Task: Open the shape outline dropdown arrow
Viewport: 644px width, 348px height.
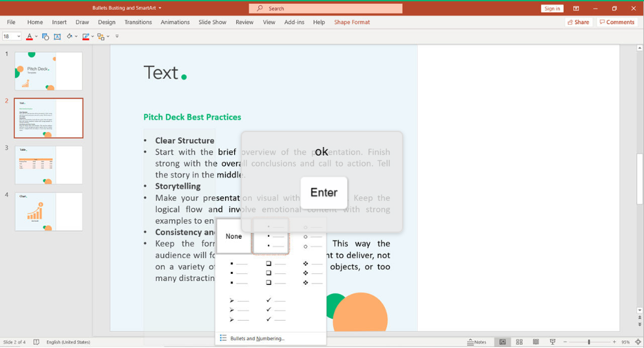Action: [x=92, y=36]
